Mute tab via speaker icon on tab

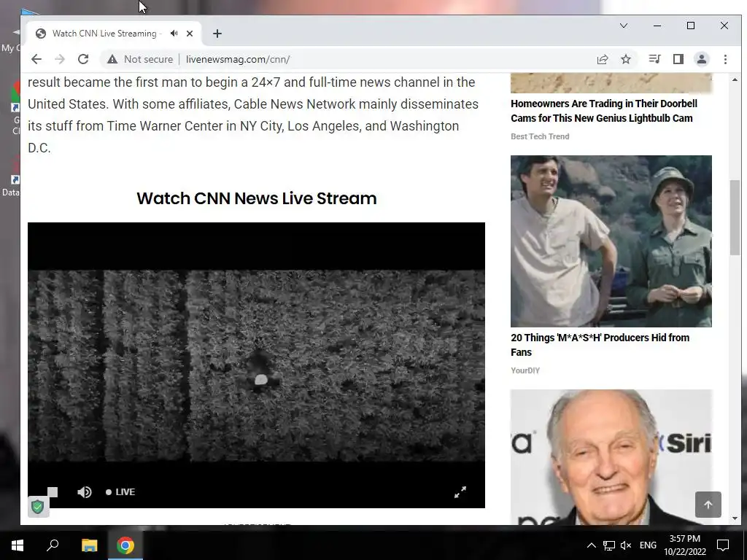point(174,34)
